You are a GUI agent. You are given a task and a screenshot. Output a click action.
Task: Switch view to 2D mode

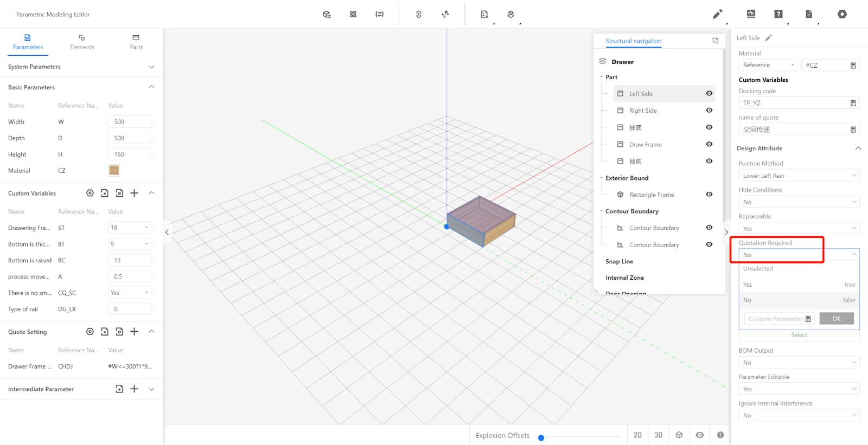[x=637, y=435]
